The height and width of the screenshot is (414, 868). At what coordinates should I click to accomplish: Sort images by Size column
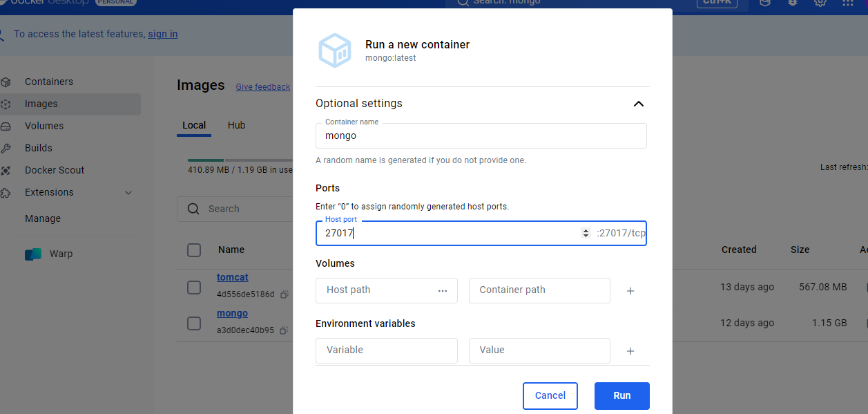click(x=800, y=250)
